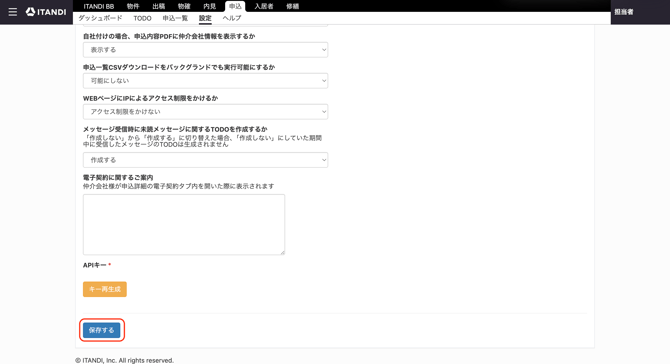Open the IPアクセス制限 dropdown

click(x=205, y=112)
